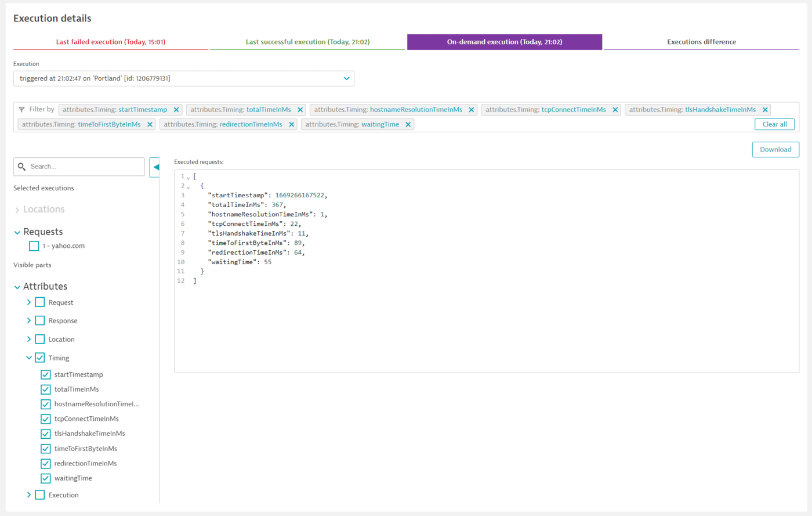
Task: Collapse the JSON object on line 2
Action: coord(187,186)
